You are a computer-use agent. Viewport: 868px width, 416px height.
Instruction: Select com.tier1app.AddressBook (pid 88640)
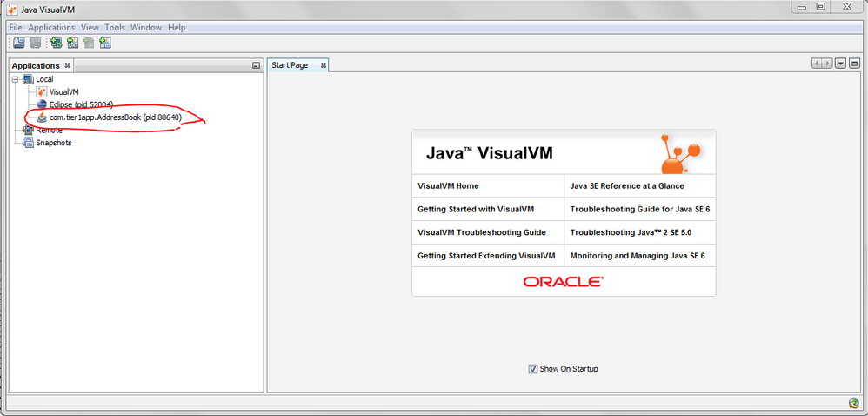[x=116, y=117]
